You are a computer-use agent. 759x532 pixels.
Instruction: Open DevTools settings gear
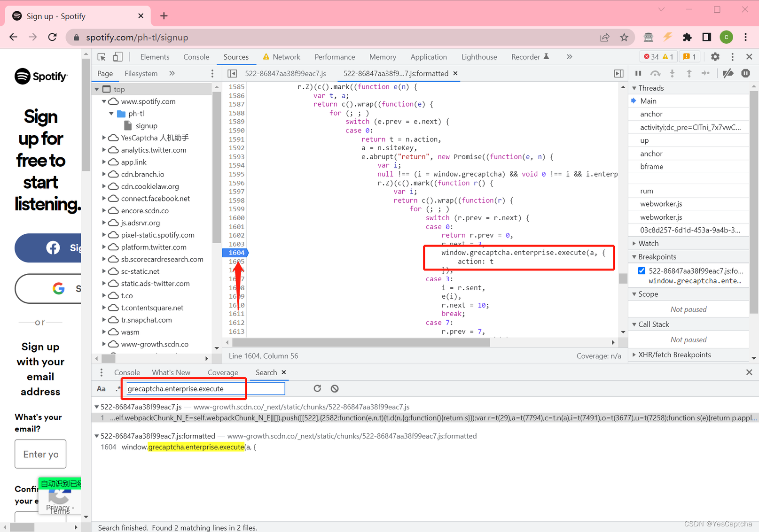coord(715,57)
